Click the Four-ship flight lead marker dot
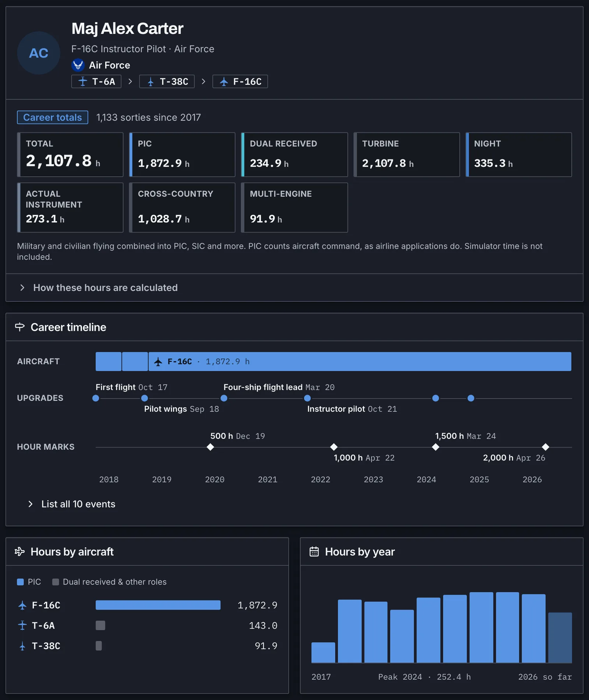The image size is (589, 700). click(x=224, y=398)
